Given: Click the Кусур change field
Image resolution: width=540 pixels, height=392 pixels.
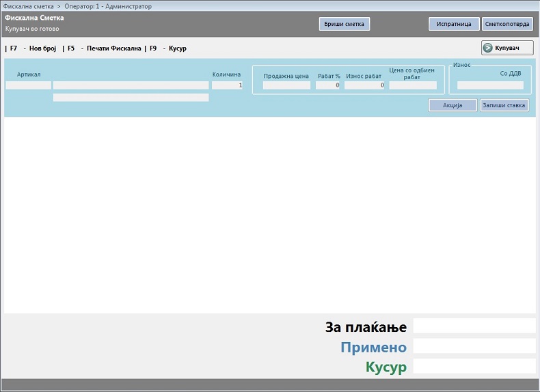Looking at the screenshot, I should click(474, 366).
